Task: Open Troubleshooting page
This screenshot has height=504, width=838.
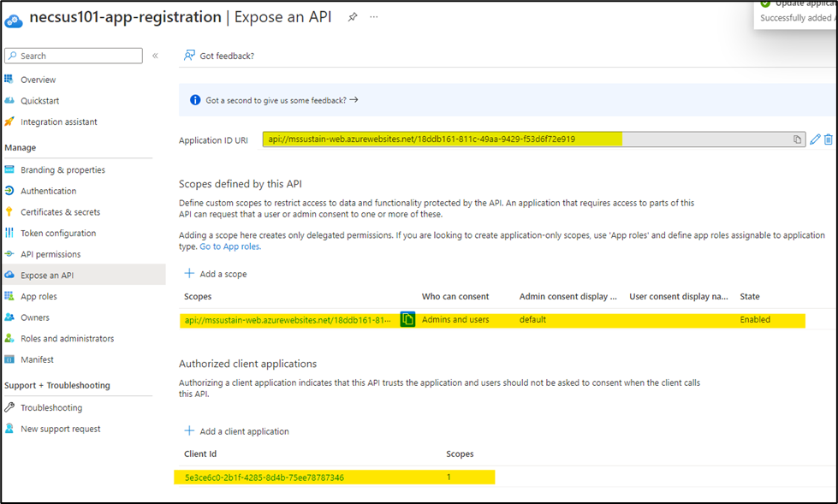Action: tap(51, 408)
